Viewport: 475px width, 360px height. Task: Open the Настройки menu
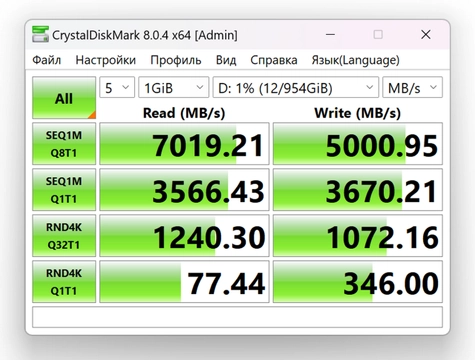(106, 60)
